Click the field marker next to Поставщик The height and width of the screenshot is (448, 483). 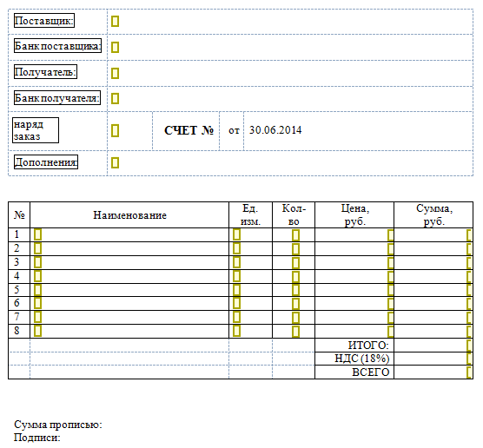pyautogui.click(x=115, y=21)
